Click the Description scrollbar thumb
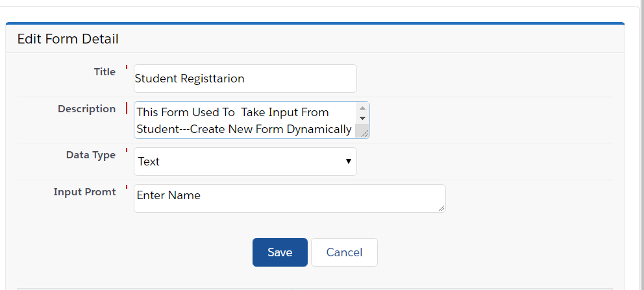 [362, 128]
